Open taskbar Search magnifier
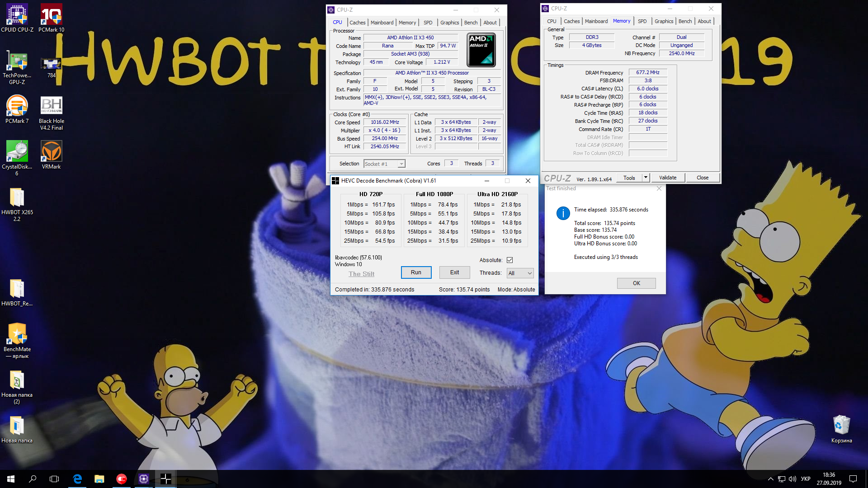This screenshot has height=488, width=868. click(33, 479)
